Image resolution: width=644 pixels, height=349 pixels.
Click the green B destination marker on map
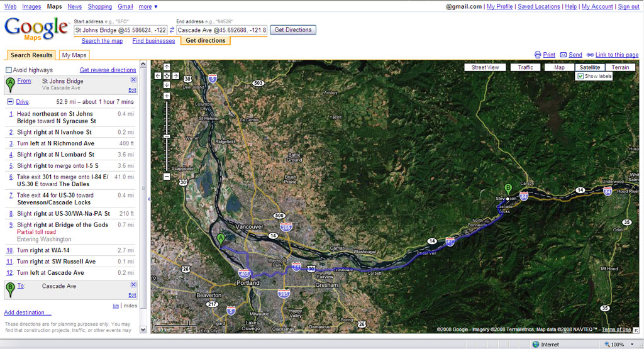click(x=508, y=188)
